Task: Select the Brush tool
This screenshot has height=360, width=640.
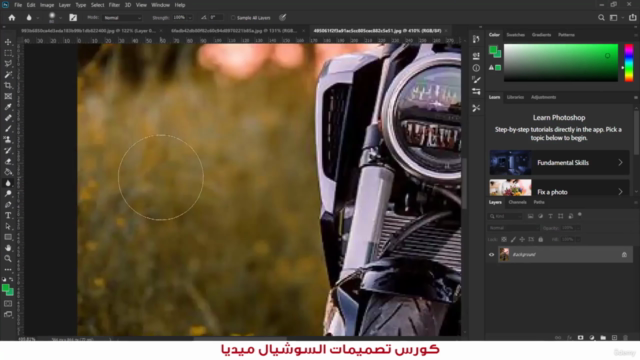Action: [8, 129]
